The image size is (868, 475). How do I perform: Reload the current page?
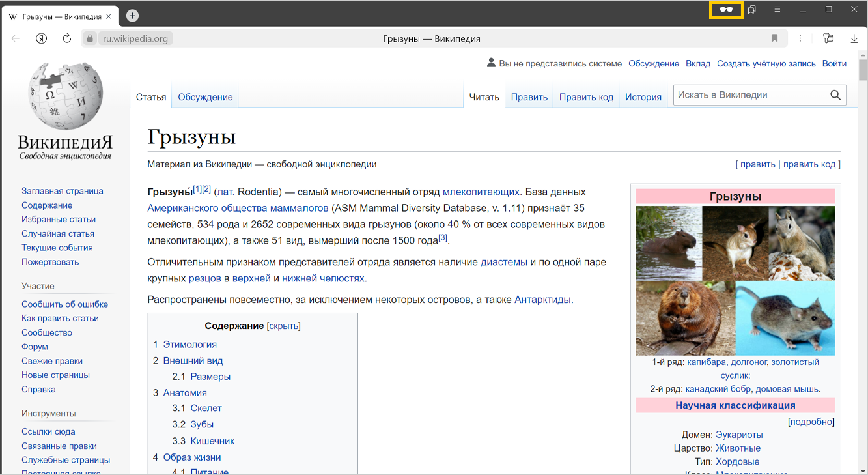click(x=66, y=38)
